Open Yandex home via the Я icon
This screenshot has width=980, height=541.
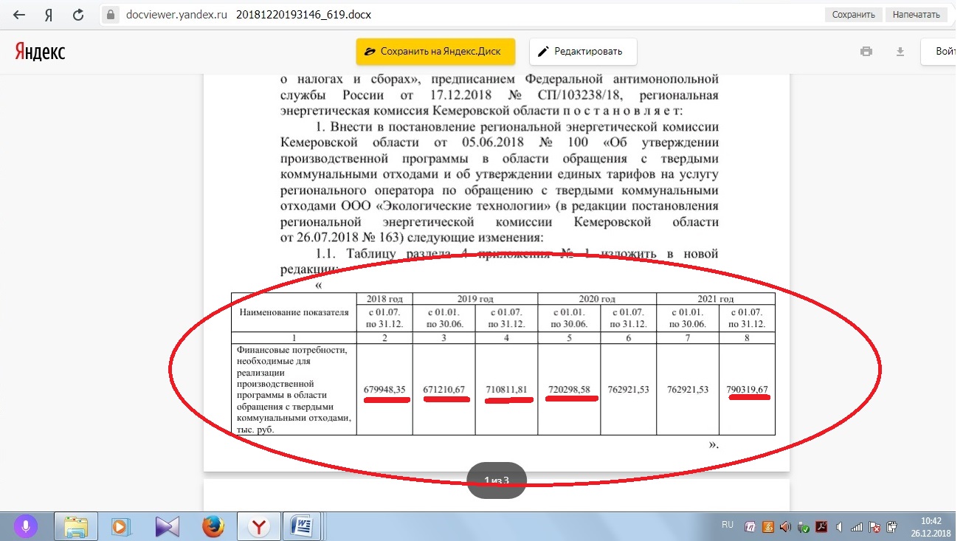(x=49, y=15)
